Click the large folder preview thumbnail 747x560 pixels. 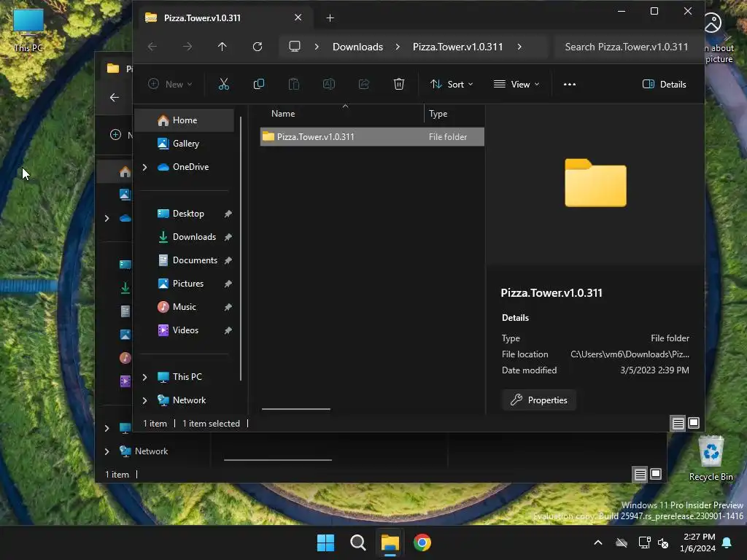[x=595, y=183]
